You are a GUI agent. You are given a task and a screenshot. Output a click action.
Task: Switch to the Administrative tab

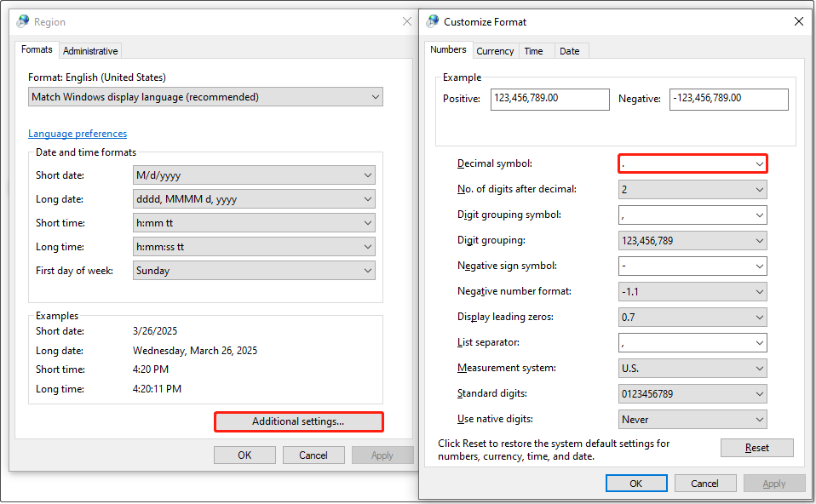click(91, 51)
